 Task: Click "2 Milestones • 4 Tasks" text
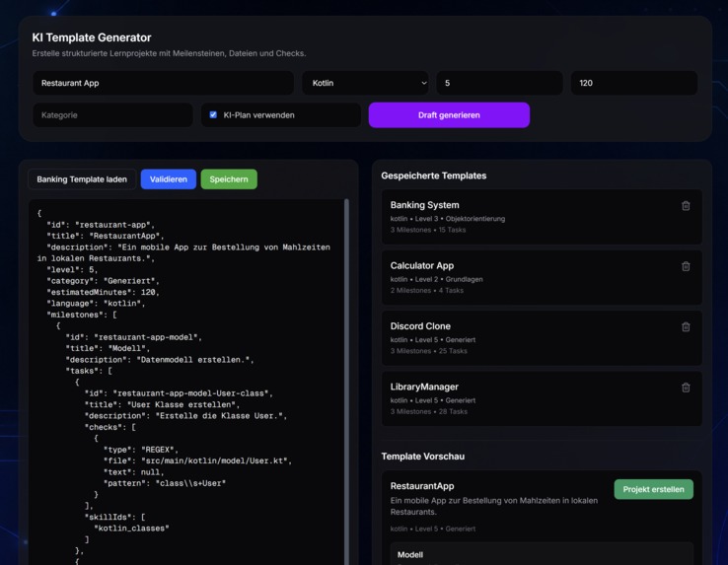[x=427, y=290]
